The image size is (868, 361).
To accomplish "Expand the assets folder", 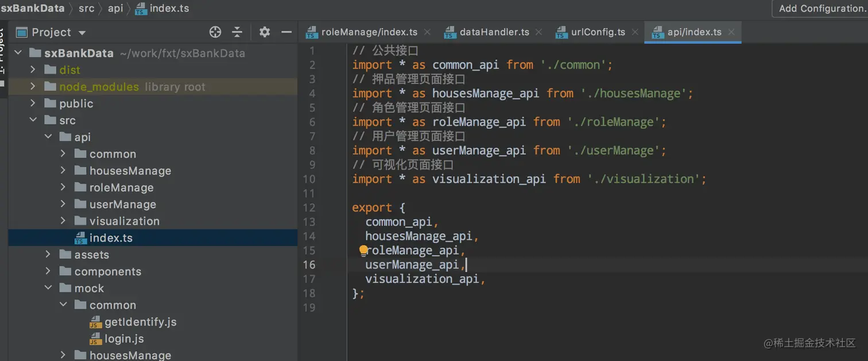I will [48, 255].
